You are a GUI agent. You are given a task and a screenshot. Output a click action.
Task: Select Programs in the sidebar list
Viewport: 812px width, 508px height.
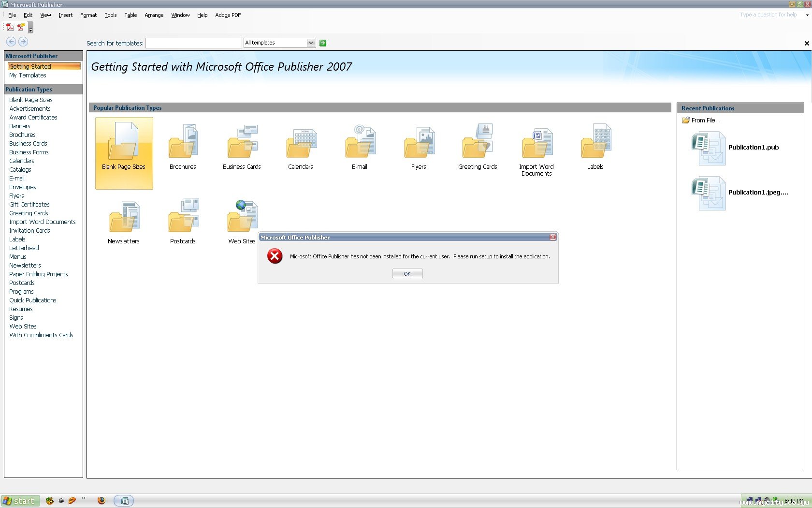coord(22,292)
